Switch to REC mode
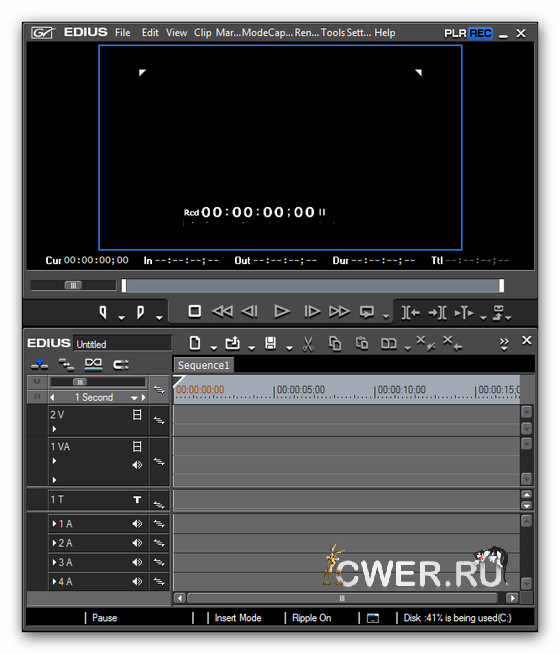The height and width of the screenshot is (654, 560). [480, 33]
